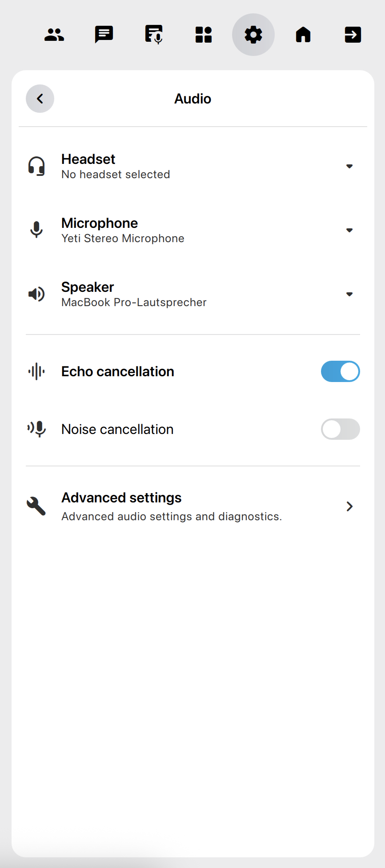Open the chat messages icon
The height and width of the screenshot is (868, 385).
click(104, 35)
